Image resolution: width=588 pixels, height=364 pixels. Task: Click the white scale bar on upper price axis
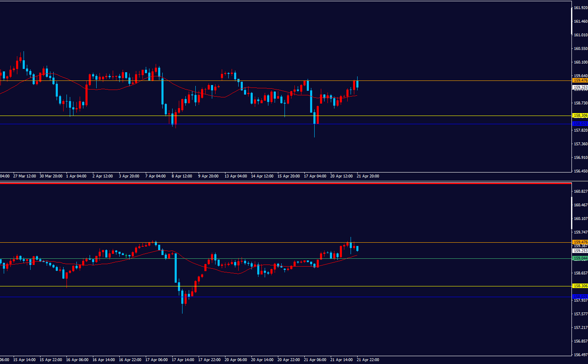click(572, 21)
